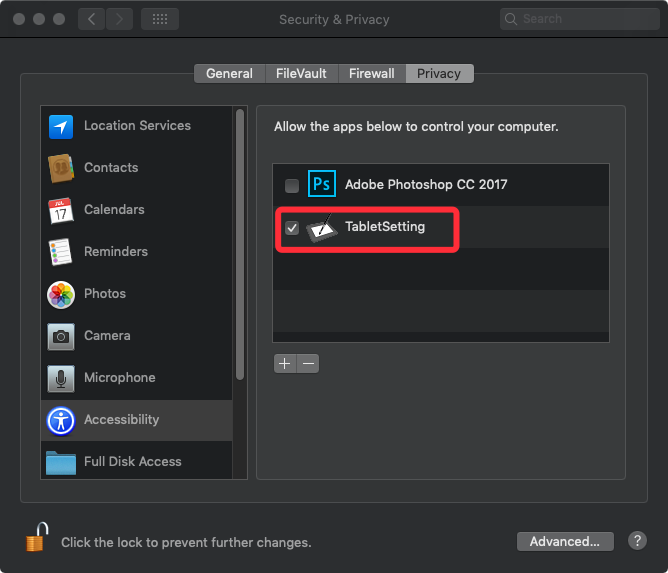The image size is (668, 573).
Task: Click the red close window button
Action: click(19, 19)
